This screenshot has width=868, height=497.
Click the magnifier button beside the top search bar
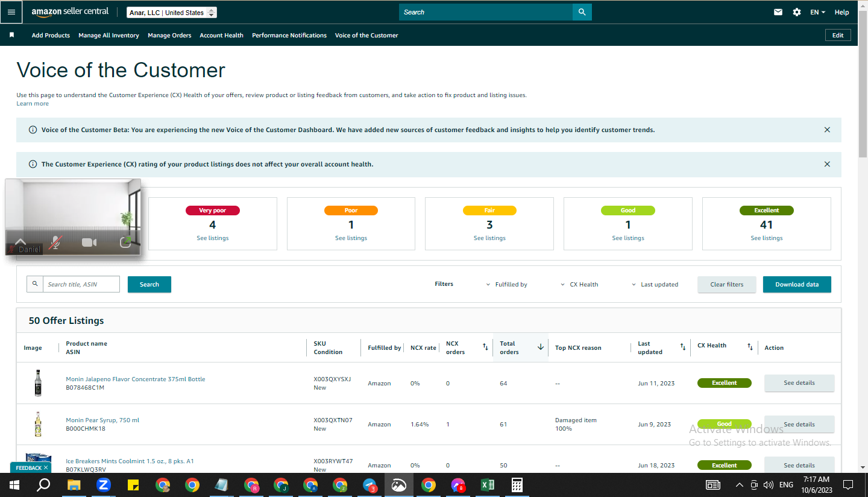click(582, 12)
